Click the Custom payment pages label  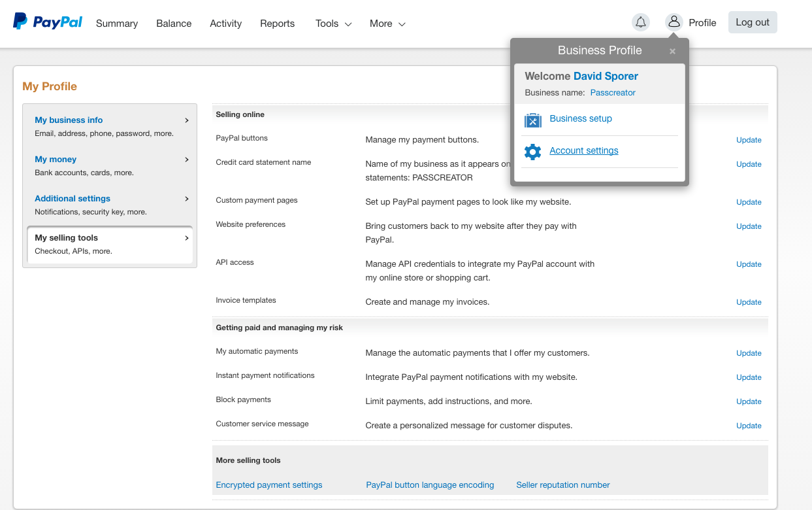click(x=257, y=200)
